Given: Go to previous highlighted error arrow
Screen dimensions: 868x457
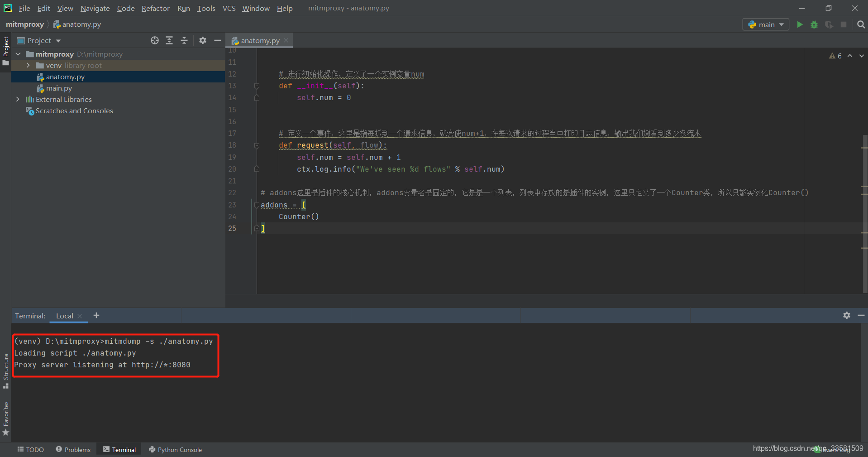Looking at the screenshot, I should 850,56.
